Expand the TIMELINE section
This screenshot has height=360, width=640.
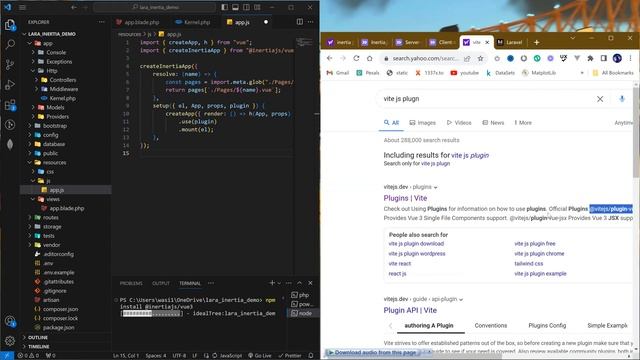39,347
